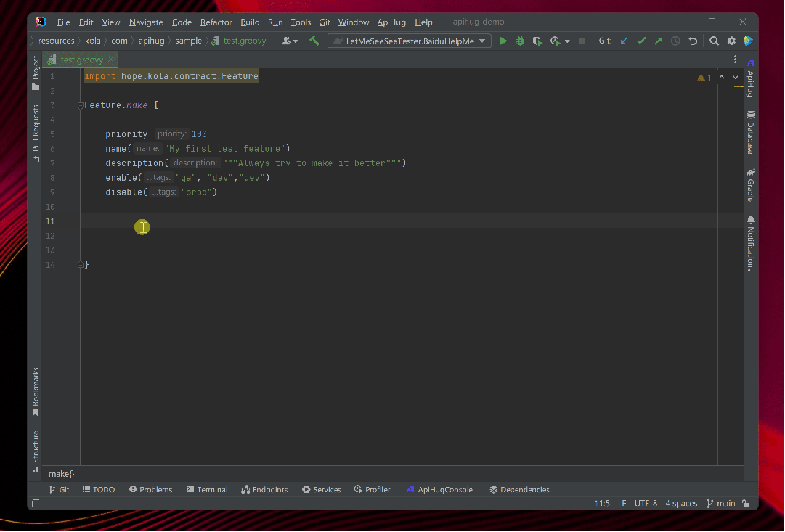785x532 pixels.
Task: Open the main Git branch widget
Action: click(x=721, y=504)
